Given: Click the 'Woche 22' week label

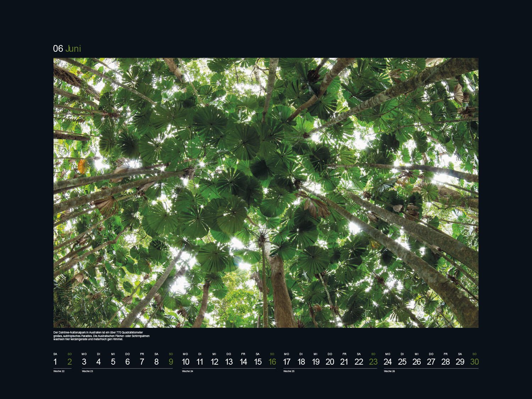Looking at the screenshot, I should [x=59, y=371].
